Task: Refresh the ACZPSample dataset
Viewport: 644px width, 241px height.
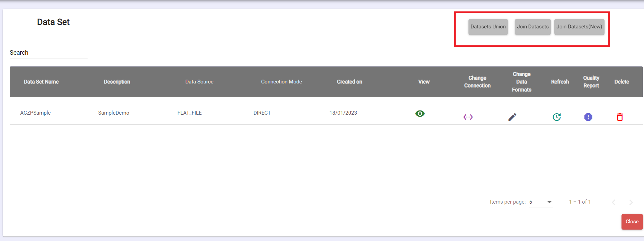Action: [x=556, y=117]
